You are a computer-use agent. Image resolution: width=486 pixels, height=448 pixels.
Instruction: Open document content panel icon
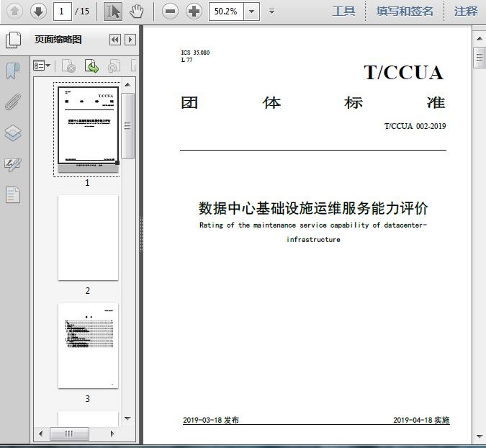coord(13,194)
